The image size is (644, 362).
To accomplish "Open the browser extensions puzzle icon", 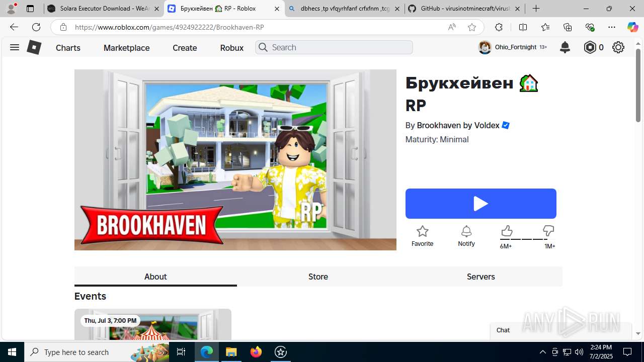I will [499, 27].
